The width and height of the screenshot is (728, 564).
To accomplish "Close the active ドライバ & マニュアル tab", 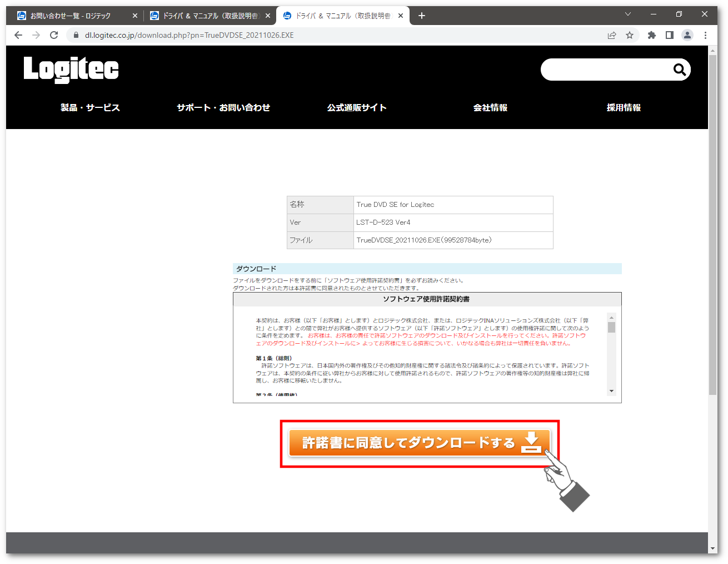I will point(401,16).
